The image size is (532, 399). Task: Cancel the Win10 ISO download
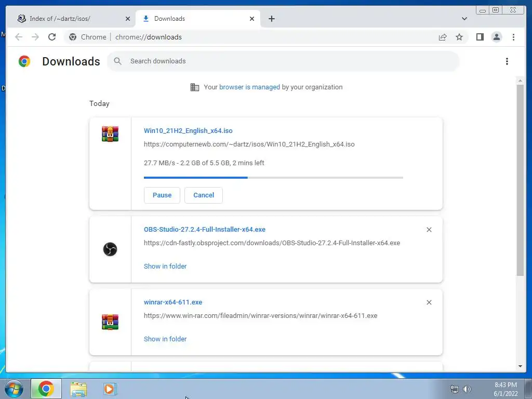204,195
